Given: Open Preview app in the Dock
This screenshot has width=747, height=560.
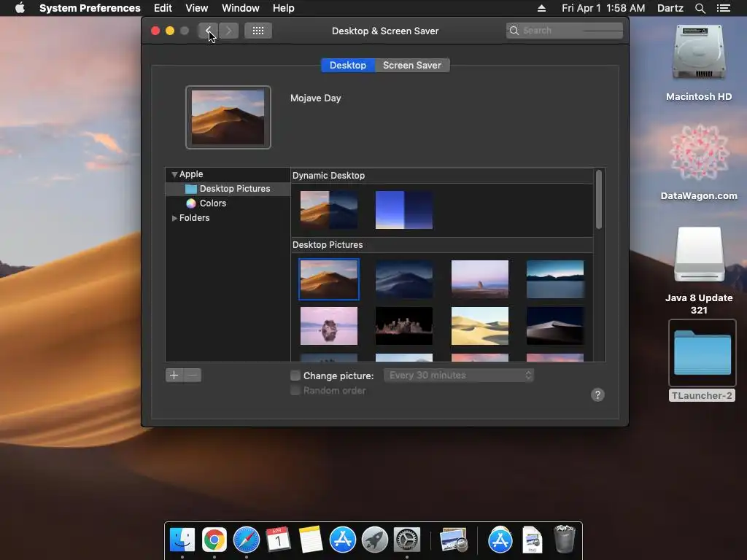Looking at the screenshot, I should (x=453, y=540).
